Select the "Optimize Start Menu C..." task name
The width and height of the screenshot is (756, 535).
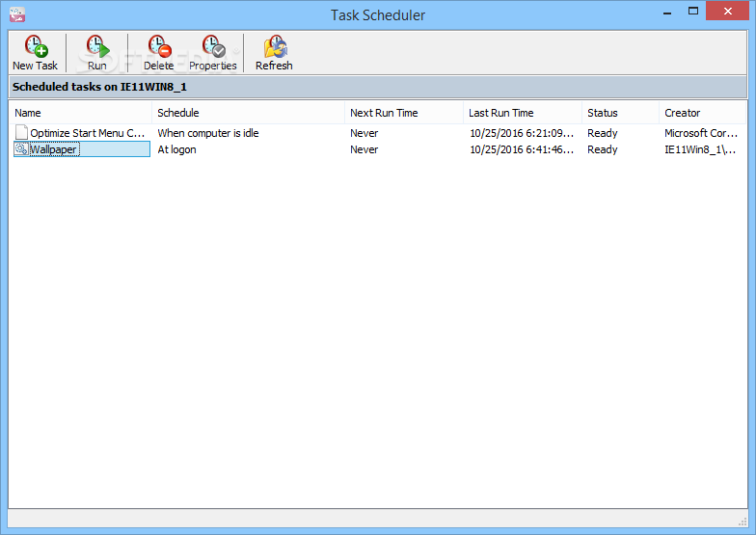(87, 133)
